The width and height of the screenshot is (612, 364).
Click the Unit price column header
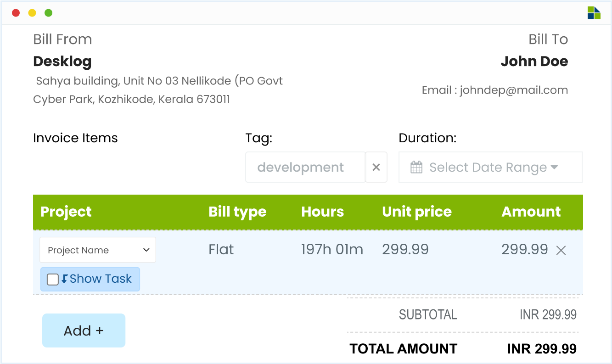pyautogui.click(x=417, y=212)
